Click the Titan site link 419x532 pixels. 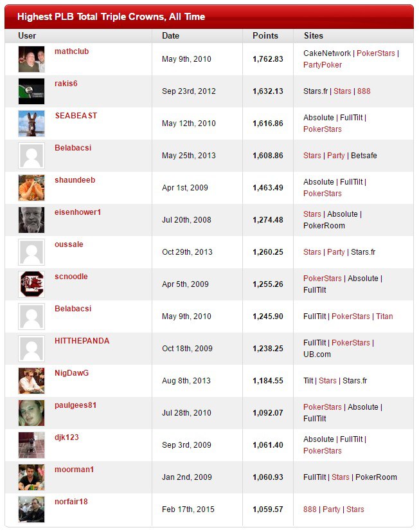pyautogui.click(x=384, y=316)
